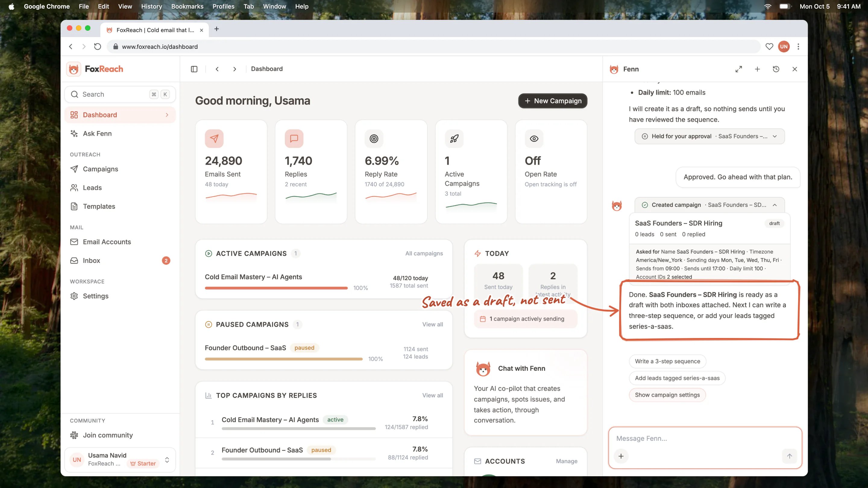Open the Bookmarks menu in menu bar
The width and height of the screenshot is (868, 488).
pyautogui.click(x=187, y=6)
